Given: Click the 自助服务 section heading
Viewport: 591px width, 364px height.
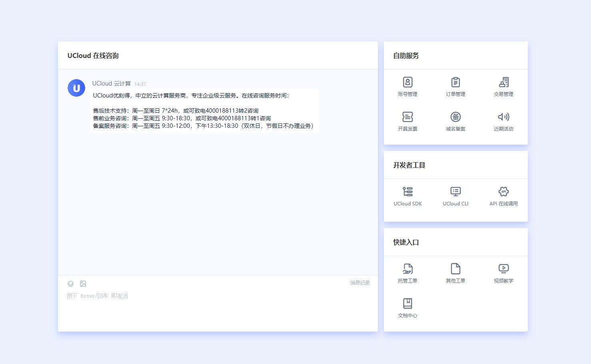Looking at the screenshot, I should click(406, 56).
